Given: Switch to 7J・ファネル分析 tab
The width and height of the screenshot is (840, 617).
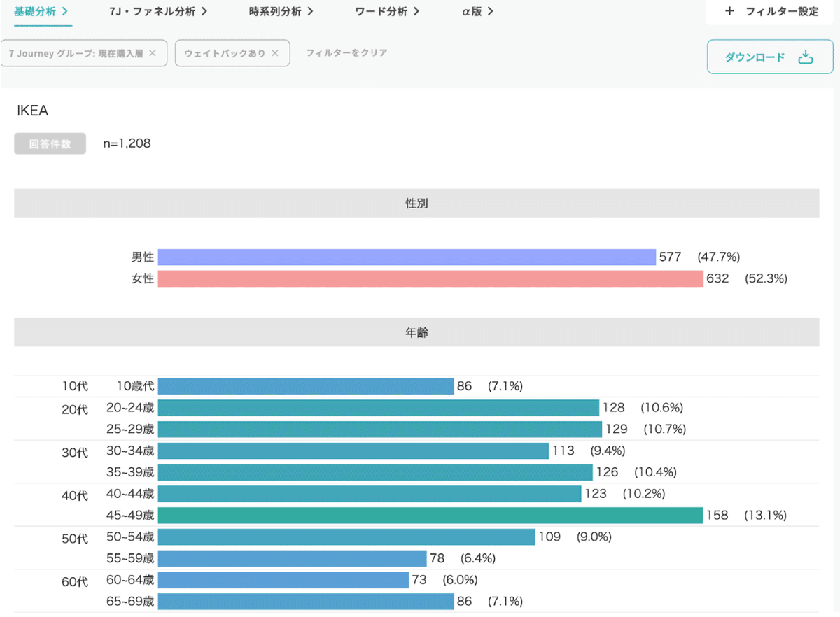Looking at the screenshot, I should coord(158,11).
